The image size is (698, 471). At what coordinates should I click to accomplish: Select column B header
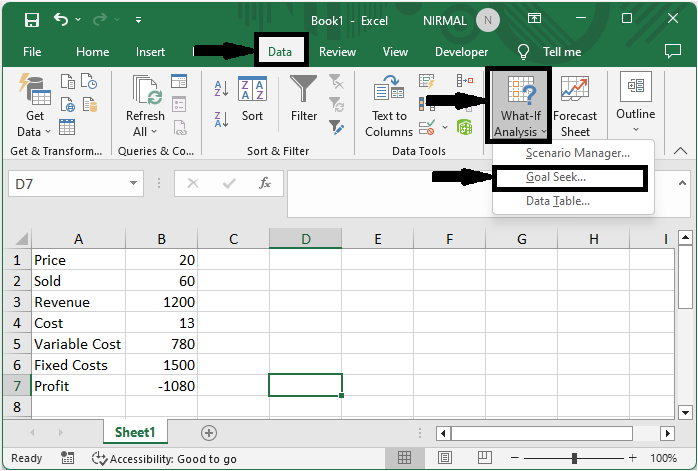tap(162, 239)
